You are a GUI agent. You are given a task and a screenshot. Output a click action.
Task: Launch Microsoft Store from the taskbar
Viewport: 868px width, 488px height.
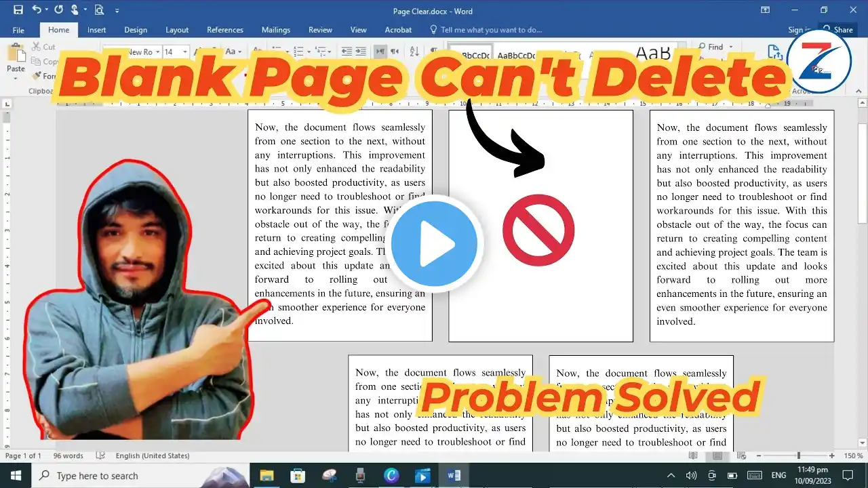click(298, 476)
